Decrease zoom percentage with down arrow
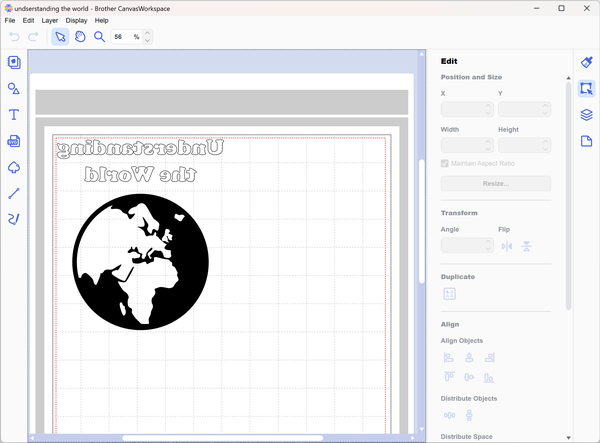 pos(148,41)
